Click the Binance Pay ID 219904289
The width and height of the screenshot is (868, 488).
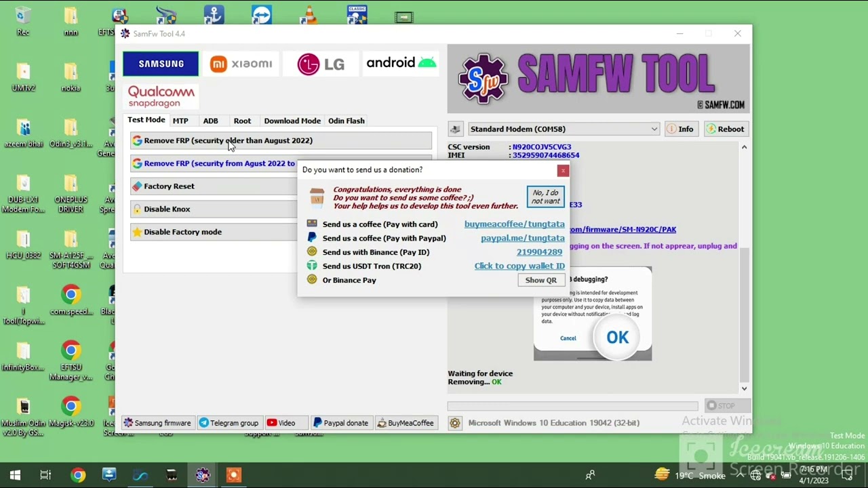click(539, 252)
